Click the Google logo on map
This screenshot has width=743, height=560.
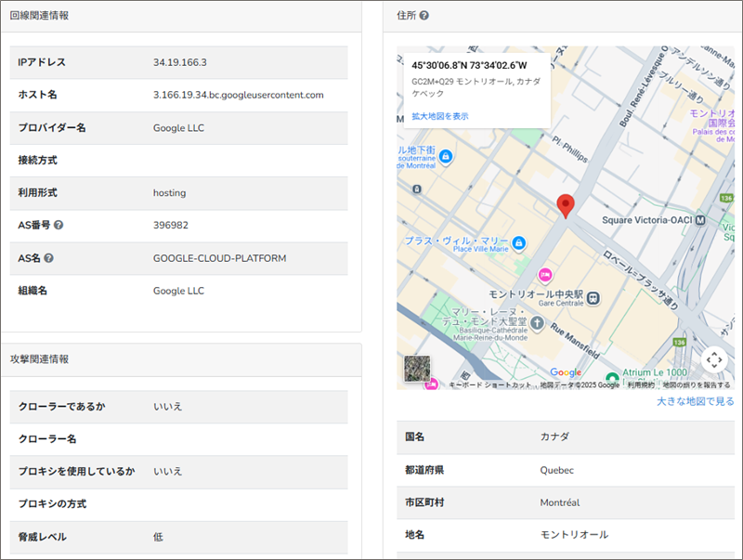(565, 372)
